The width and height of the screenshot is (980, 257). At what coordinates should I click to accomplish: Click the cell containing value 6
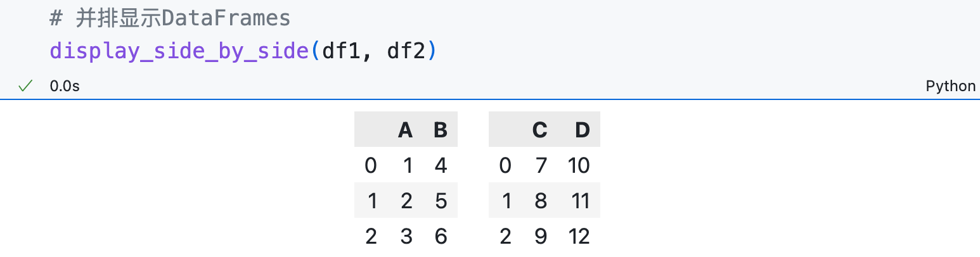(441, 237)
